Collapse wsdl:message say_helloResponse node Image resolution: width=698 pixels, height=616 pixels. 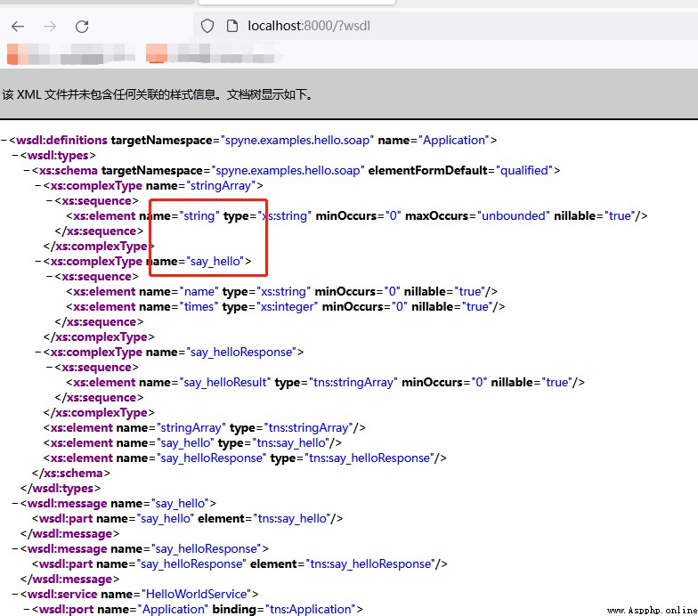pos(15,548)
